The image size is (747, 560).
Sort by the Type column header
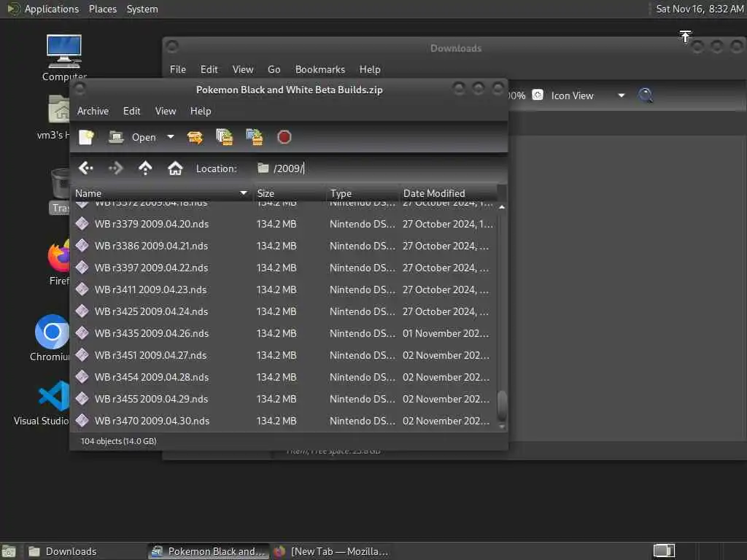tap(363, 193)
